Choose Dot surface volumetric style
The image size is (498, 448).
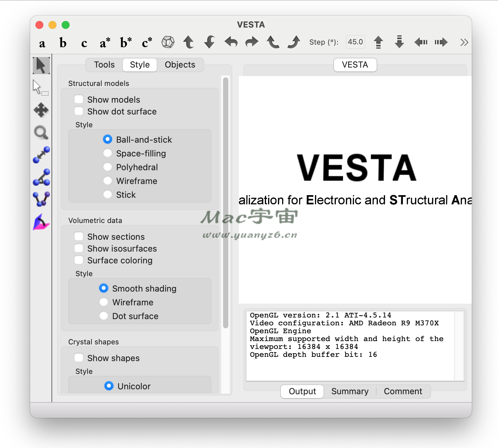tap(104, 316)
